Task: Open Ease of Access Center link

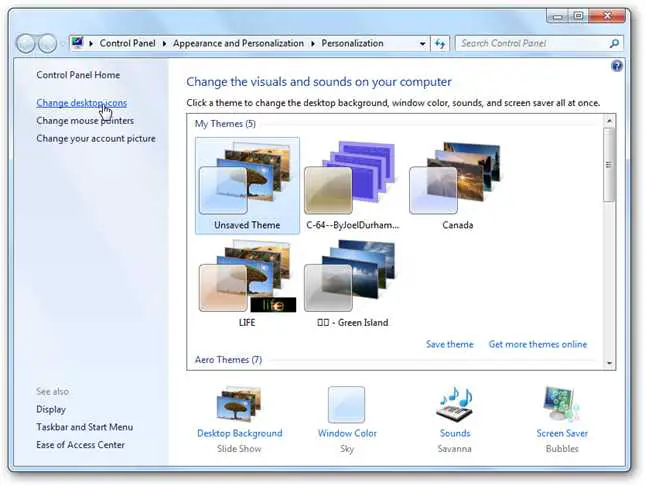Action: [x=80, y=445]
